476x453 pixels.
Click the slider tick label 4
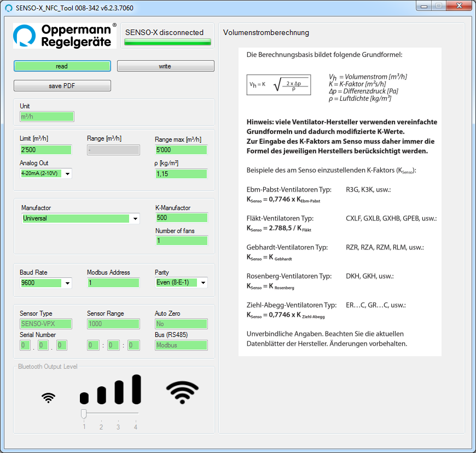(x=136, y=427)
